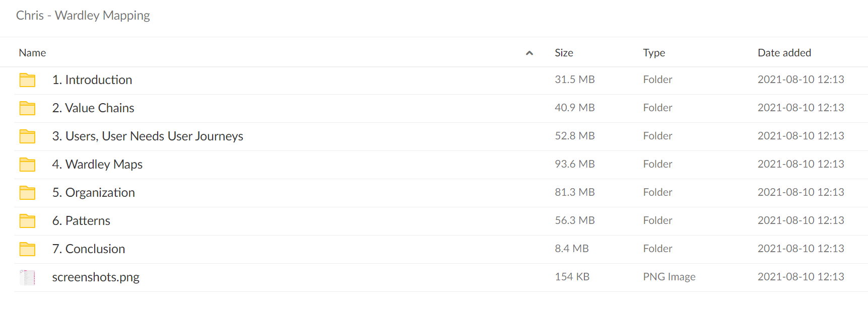Click the folder icon for 1. Introduction
Image resolution: width=868 pixels, height=309 pixels.
[x=27, y=80]
